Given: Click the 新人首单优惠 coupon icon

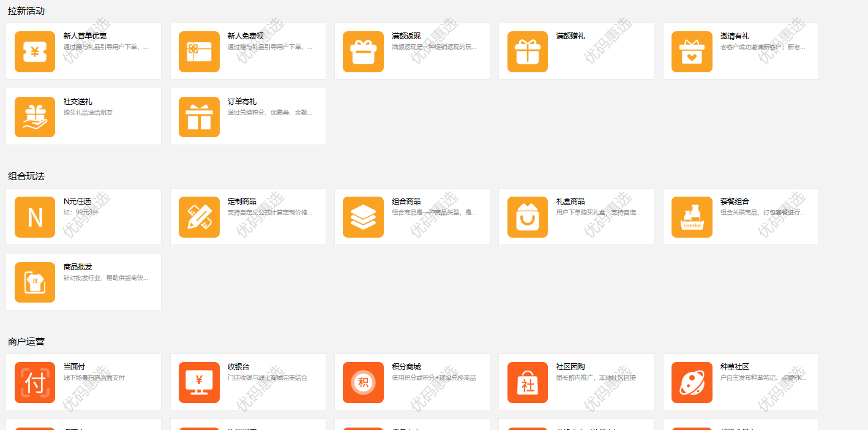Looking at the screenshot, I should click(35, 51).
